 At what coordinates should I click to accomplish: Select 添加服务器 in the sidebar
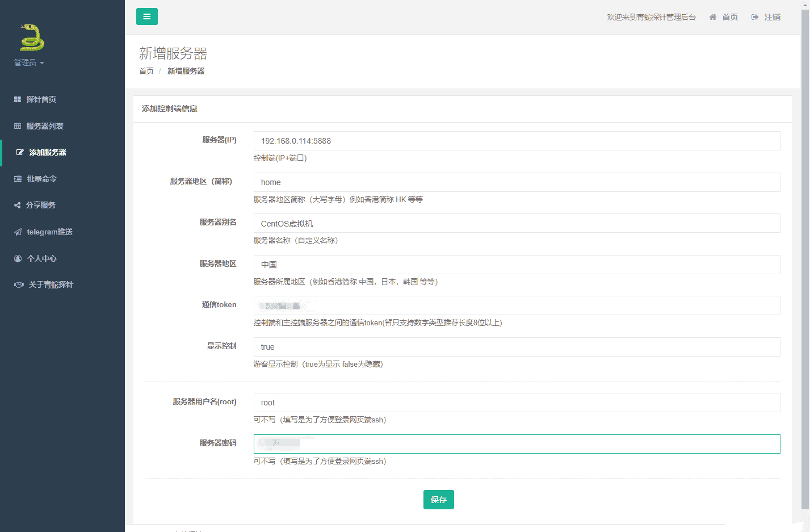pyautogui.click(x=48, y=152)
